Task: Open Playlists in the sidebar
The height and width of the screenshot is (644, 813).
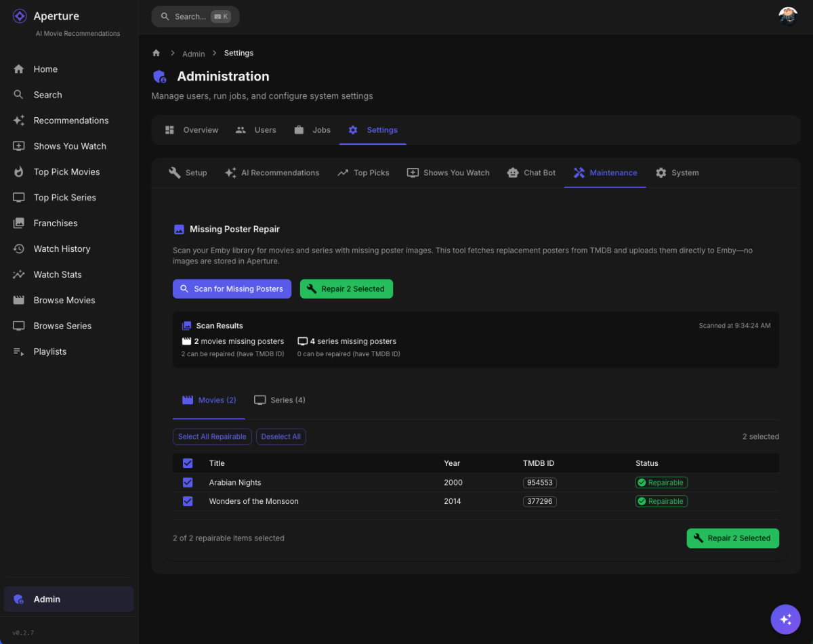Action: click(x=49, y=351)
